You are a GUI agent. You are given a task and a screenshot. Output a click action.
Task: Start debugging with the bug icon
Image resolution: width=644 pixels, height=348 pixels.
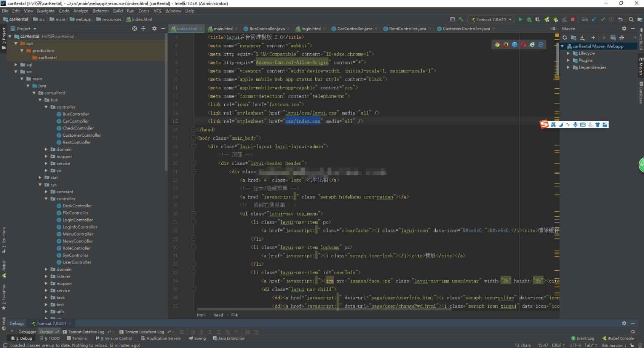pyautogui.click(x=529, y=19)
